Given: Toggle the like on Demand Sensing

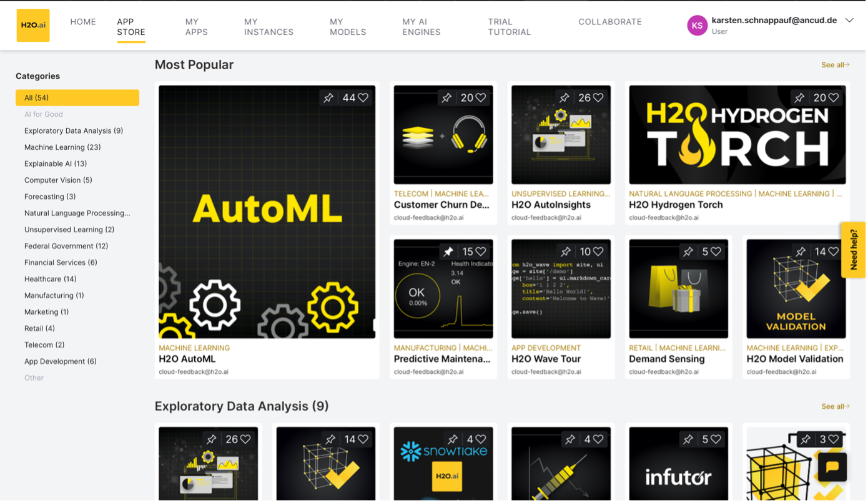Looking at the screenshot, I should [716, 251].
